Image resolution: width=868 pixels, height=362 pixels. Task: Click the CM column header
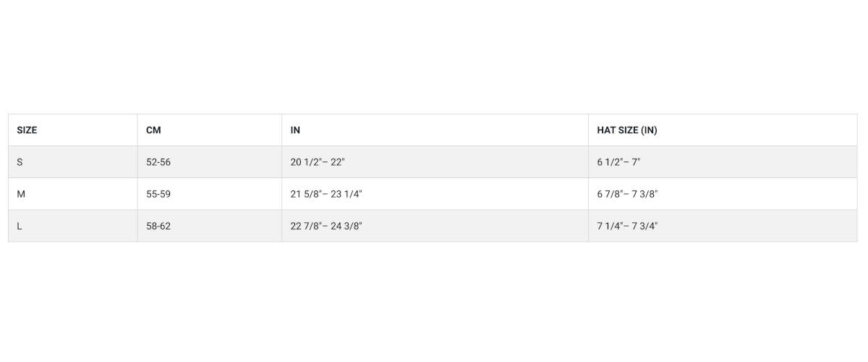(153, 130)
